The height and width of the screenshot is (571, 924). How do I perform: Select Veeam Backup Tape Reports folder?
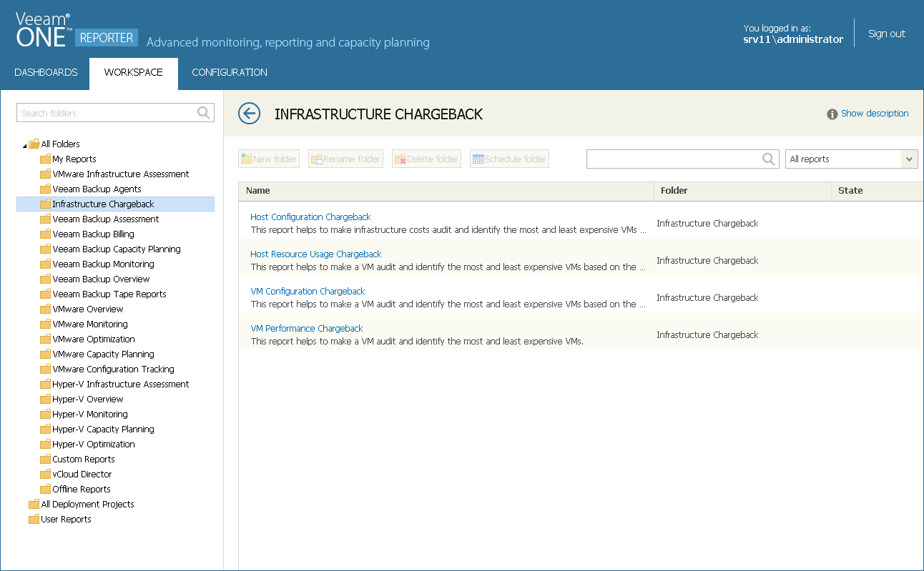[109, 294]
